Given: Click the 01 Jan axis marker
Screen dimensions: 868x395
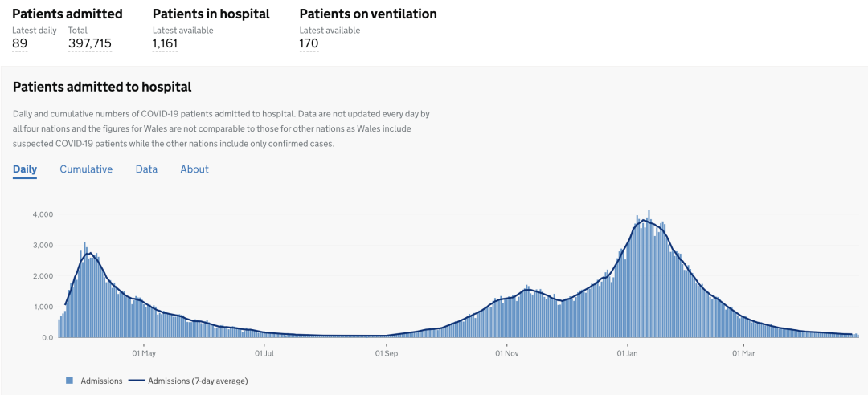Looking at the screenshot, I should tap(627, 353).
